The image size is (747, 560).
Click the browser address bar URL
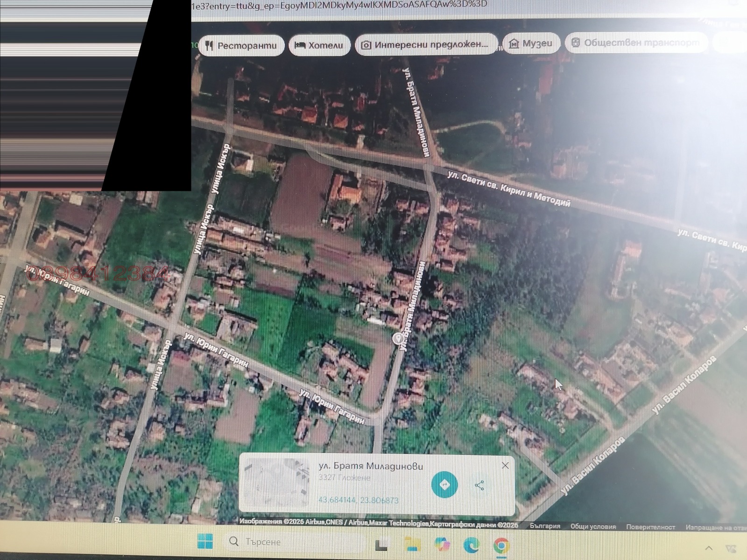(x=340, y=5)
